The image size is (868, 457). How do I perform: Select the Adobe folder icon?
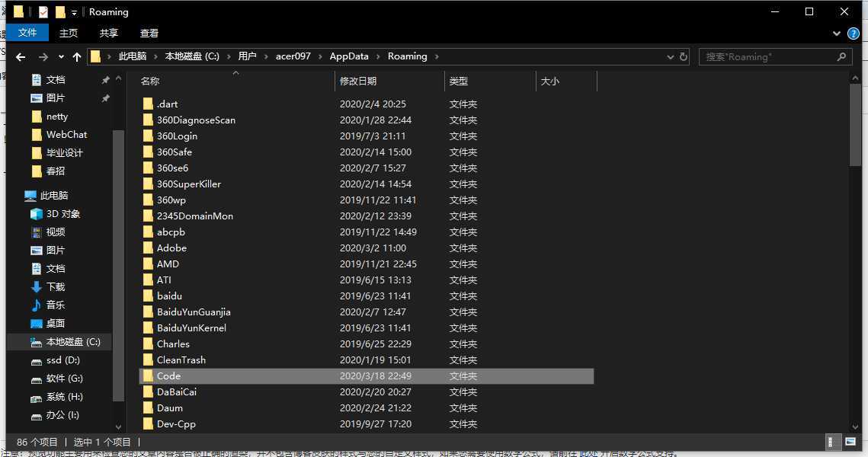148,248
